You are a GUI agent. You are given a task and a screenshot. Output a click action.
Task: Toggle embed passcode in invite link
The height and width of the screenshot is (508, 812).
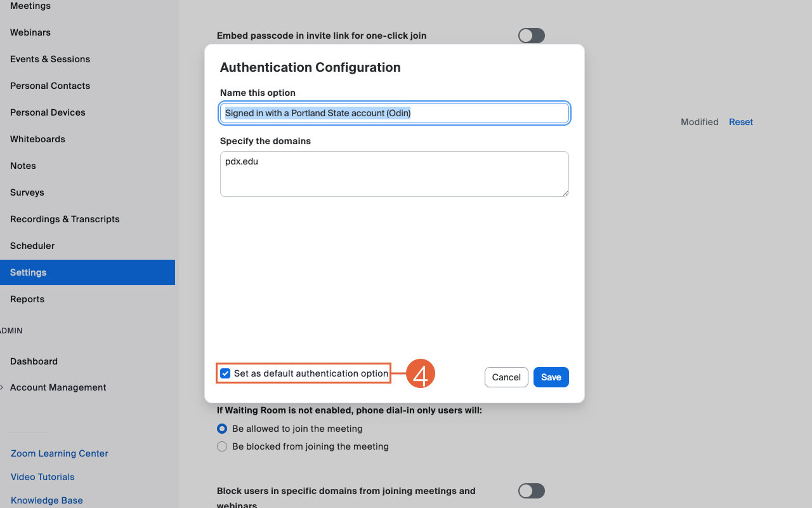tap(531, 36)
